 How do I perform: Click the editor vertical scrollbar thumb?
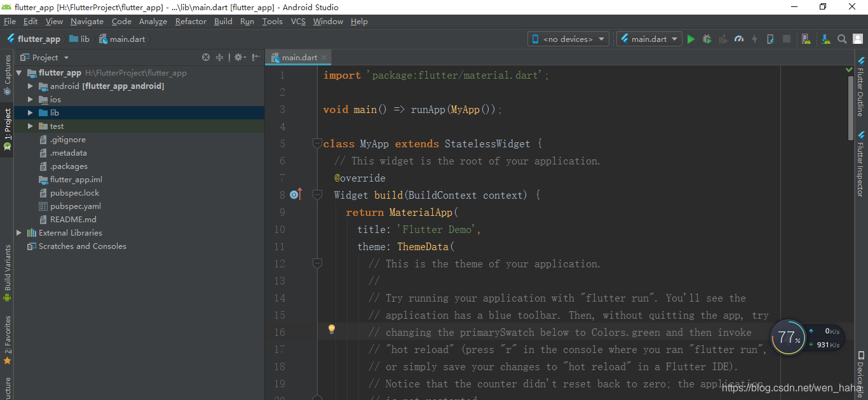coord(851,108)
